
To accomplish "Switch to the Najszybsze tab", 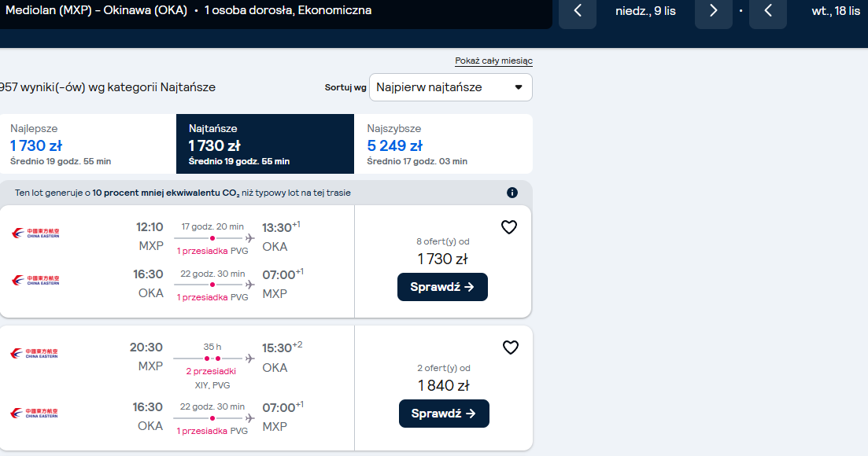I will [443, 144].
